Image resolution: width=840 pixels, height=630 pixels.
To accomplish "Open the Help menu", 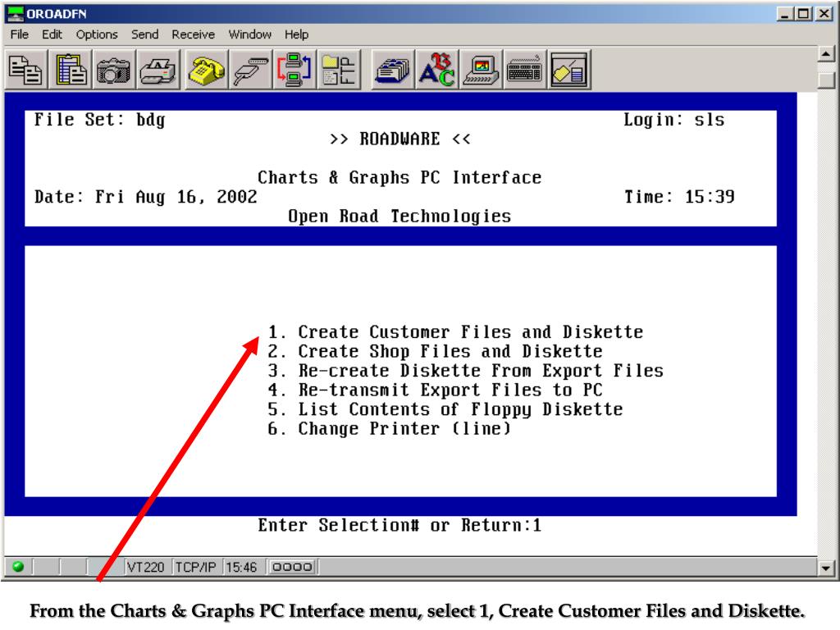I will 296,34.
